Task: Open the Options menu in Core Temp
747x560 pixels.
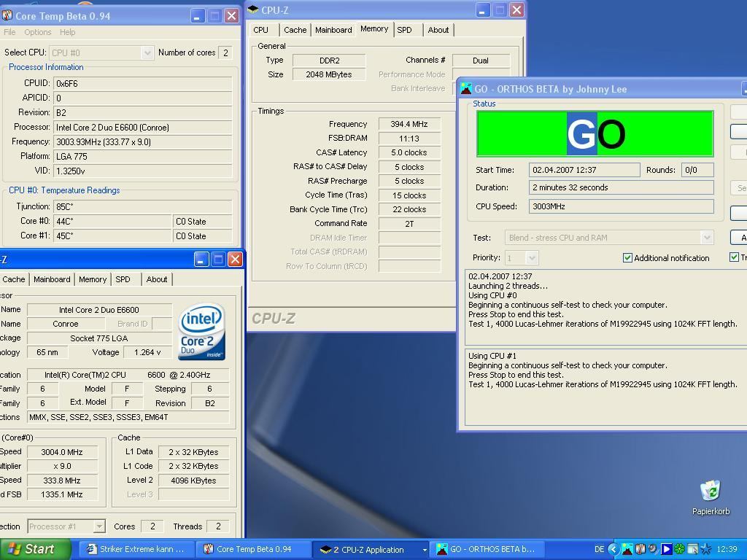Action: (x=38, y=32)
